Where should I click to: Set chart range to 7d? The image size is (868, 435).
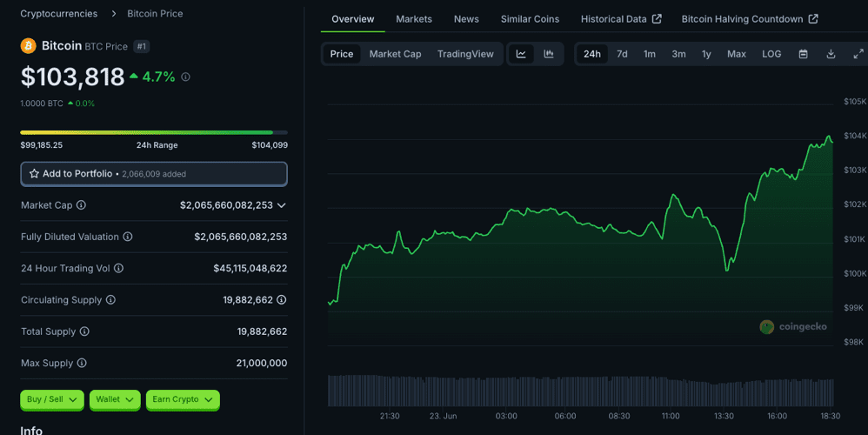[x=622, y=54]
